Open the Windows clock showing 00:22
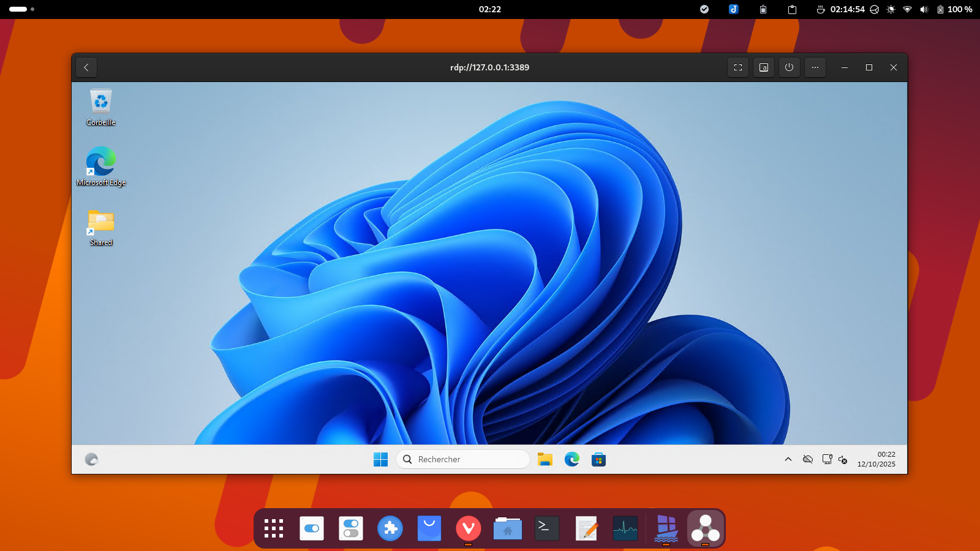Viewport: 980px width, 551px height. tap(876, 459)
